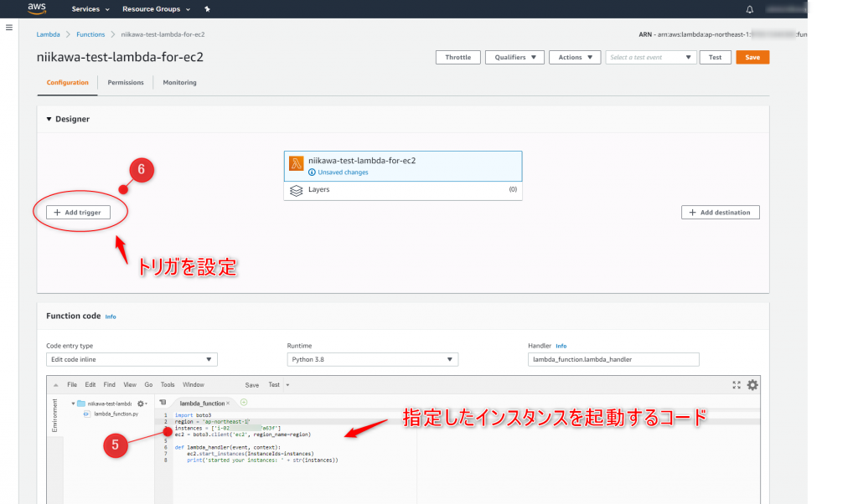Open the Python 3.8 Runtime dropdown
The height and width of the screenshot is (504, 858).
pyautogui.click(x=372, y=359)
